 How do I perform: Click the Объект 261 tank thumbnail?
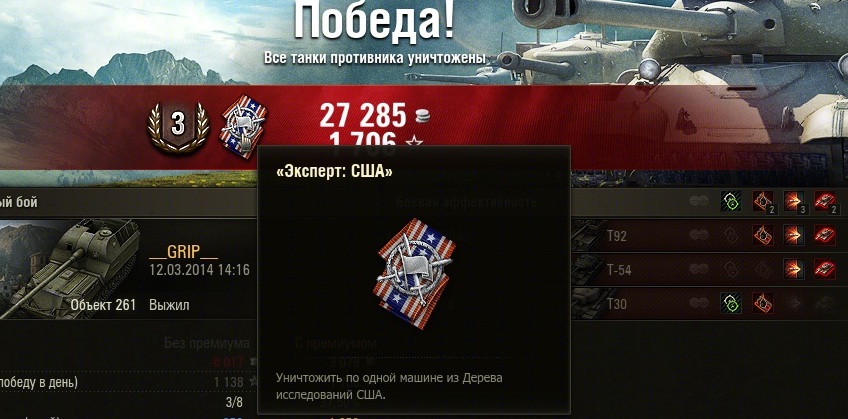70,269
